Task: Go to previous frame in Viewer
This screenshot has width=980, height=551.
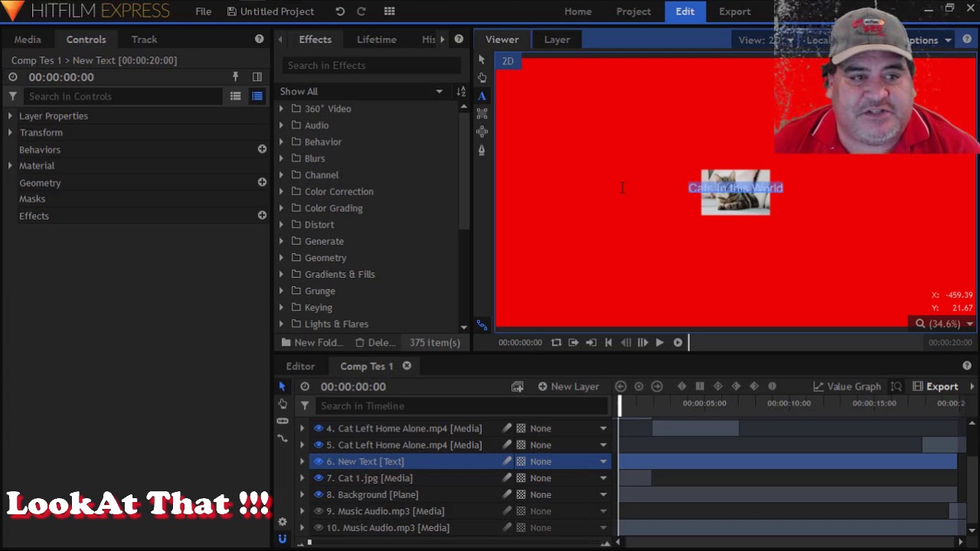Action: 626,343
